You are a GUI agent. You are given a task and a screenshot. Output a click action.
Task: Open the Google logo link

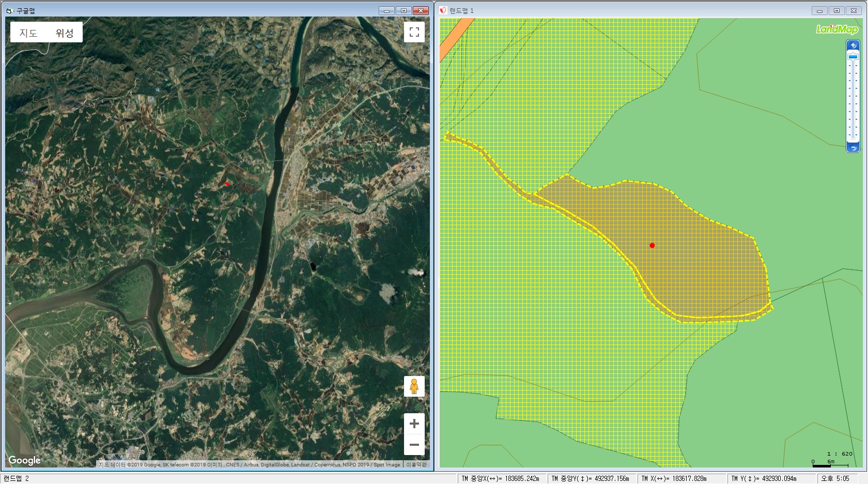[x=24, y=460]
